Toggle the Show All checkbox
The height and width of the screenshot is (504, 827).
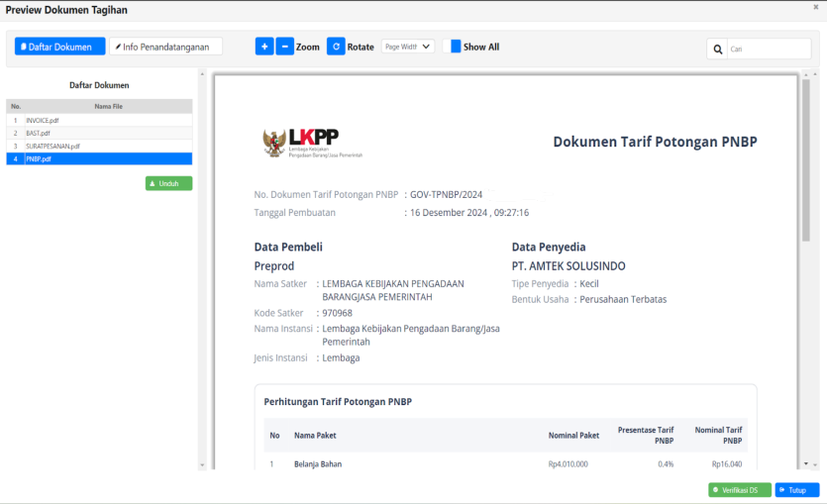[x=456, y=47]
